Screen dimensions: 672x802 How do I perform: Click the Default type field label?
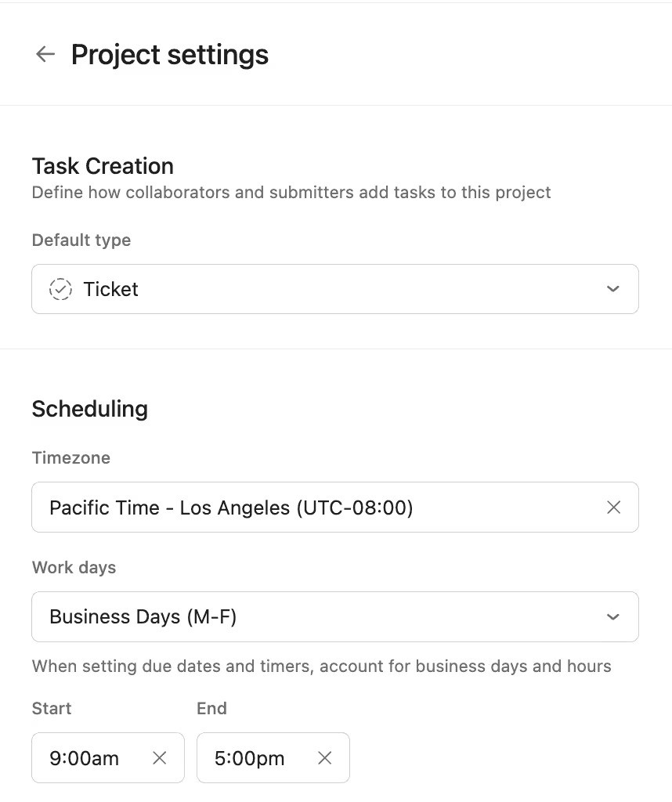(81, 240)
